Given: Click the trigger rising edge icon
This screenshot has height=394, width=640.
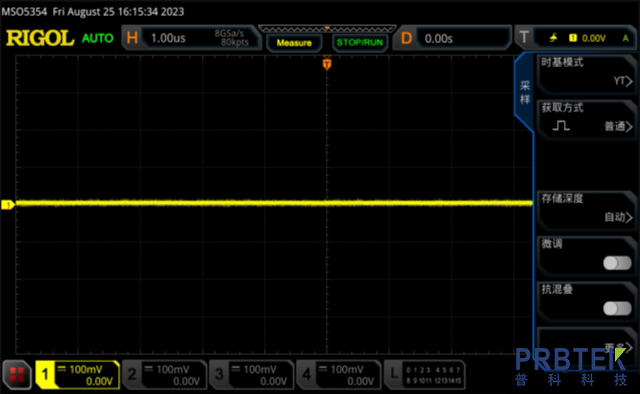Looking at the screenshot, I should pos(553,38).
